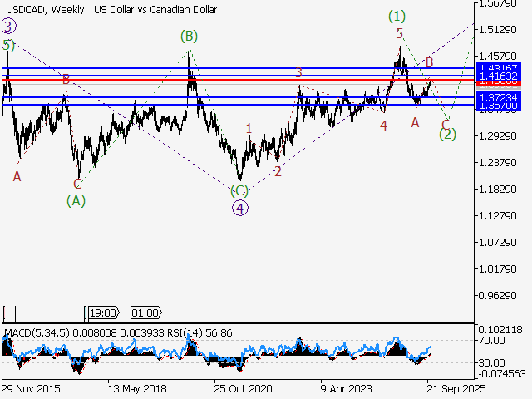Select the circled purple wave 3 label
The width and height of the screenshot is (532, 399).
(7, 27)
